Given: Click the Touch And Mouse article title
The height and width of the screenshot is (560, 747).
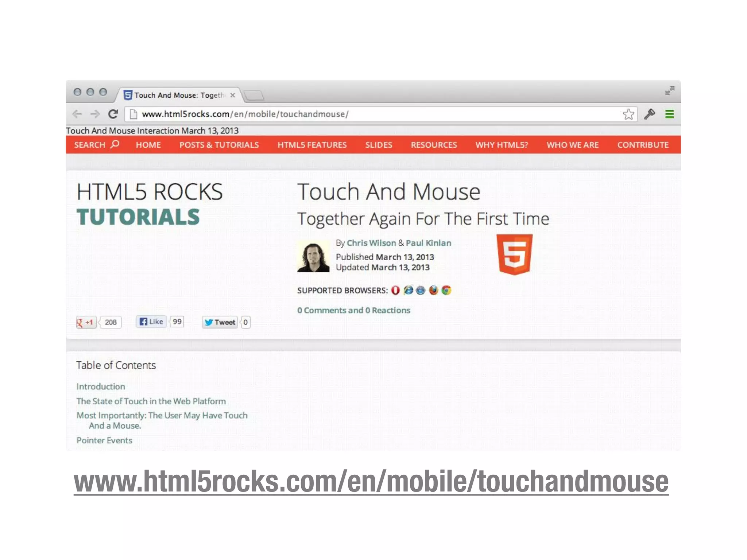Looking at the screenshot, I should [x=389, y=192].
